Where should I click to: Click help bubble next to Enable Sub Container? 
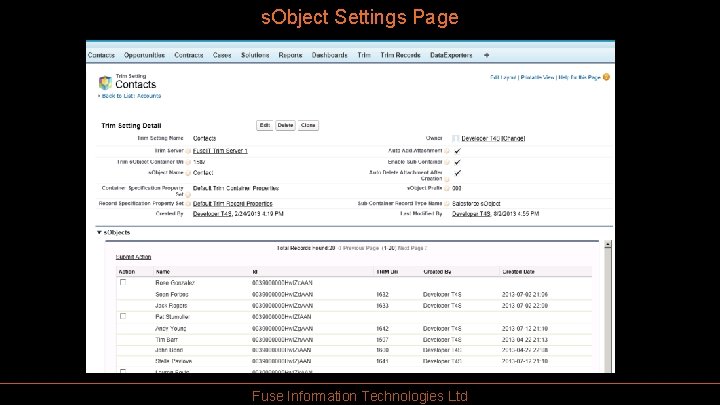point(447,162)
